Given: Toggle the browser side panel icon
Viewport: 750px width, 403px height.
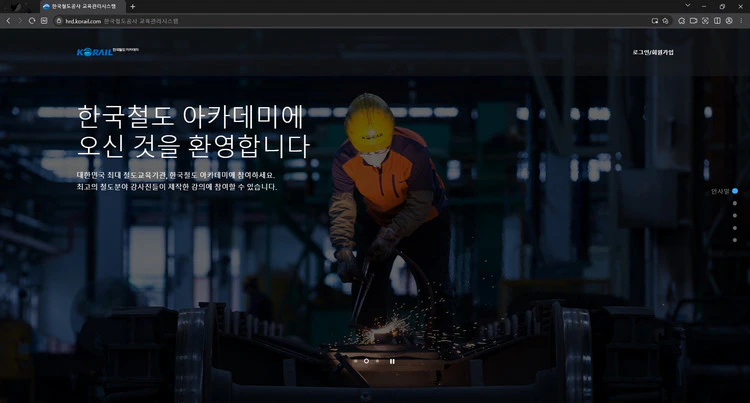Looking at the screenshot, I should tap(717, 21).
